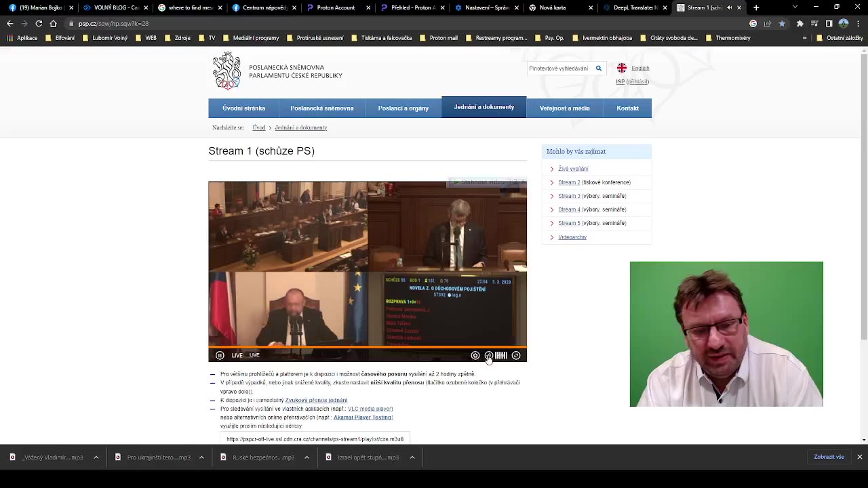868x488 pixels.
Task: Expand options for Izrael opět stupň...mp3 download
Action: [x=412, y=457]
